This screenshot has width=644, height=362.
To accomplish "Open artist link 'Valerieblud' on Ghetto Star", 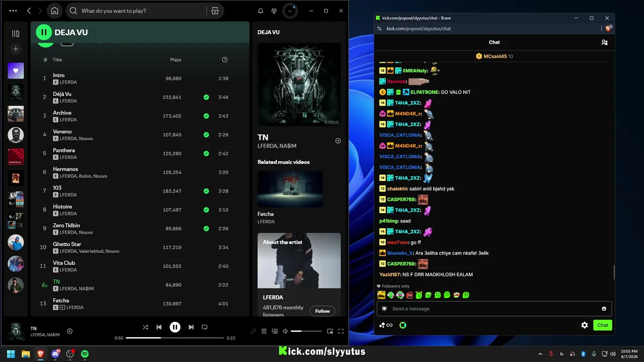I will pyautogui.click(x=91, y=251).
